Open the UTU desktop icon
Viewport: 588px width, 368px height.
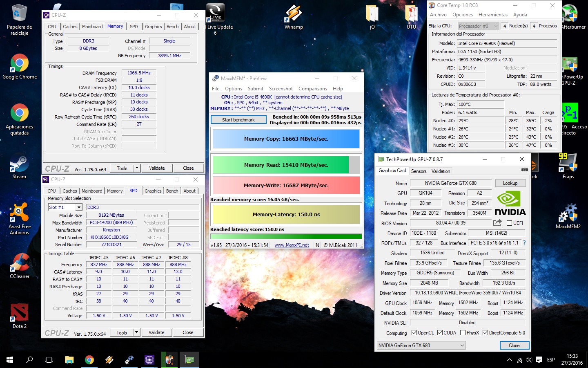pyautogui.click(x=411, y=17)
